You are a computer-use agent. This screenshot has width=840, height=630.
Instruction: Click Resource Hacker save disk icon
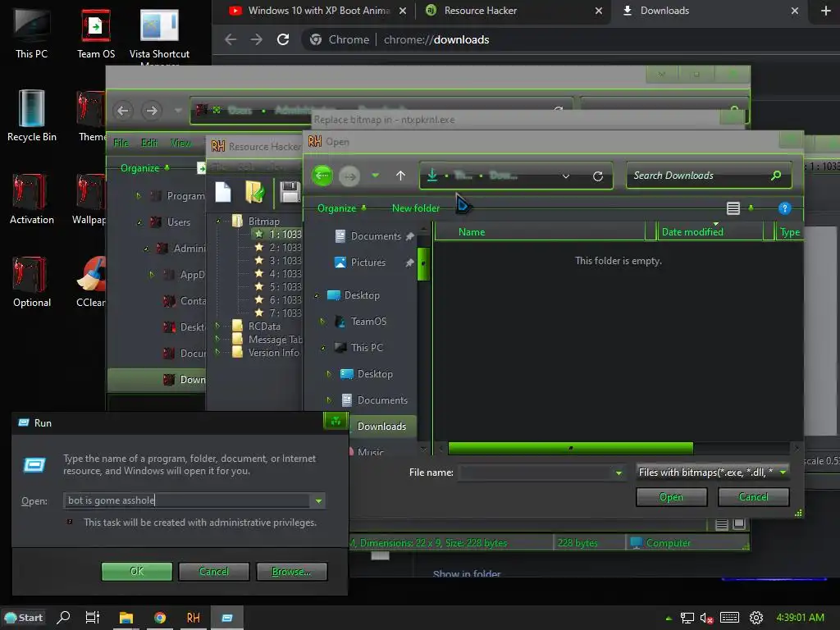[290, 192]
